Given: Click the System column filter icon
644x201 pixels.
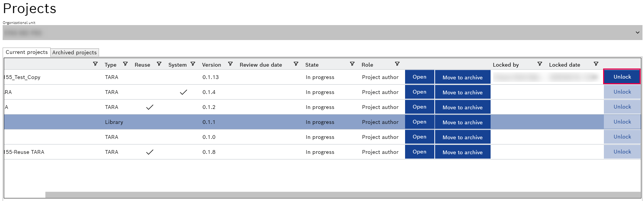Looking at the screenshot, I should [193, 64].
